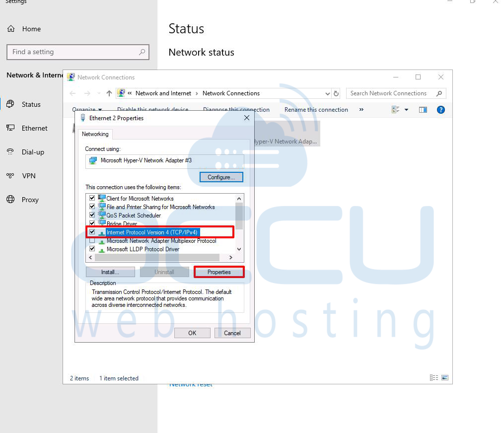504x433 pixels.
Task: Click the Ethernet sidebar monitor icon
Action: coord(10,128)
